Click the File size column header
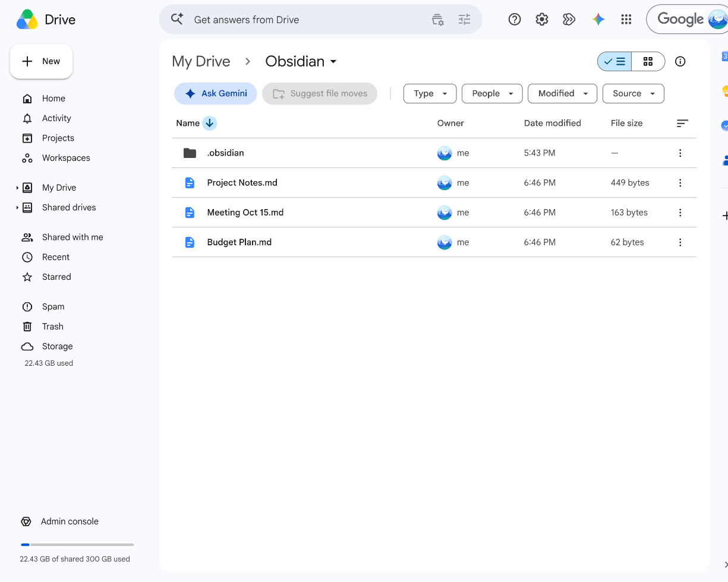 coord(627,124)
